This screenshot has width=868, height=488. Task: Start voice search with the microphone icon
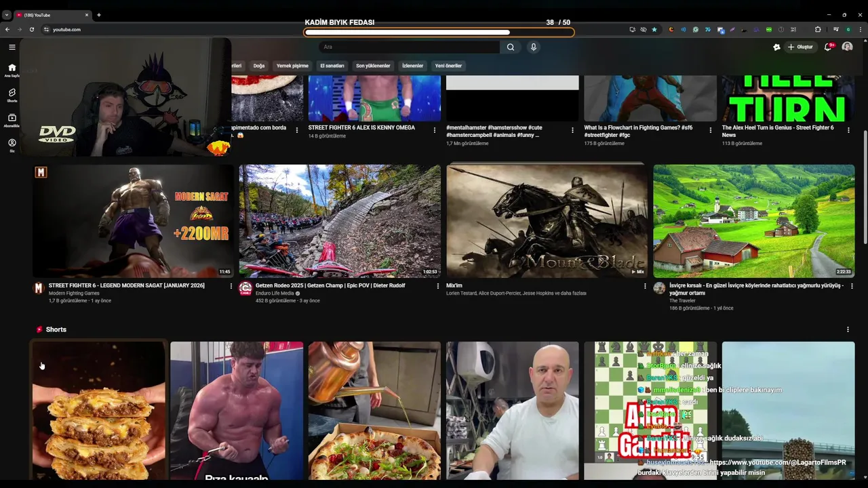tap(534, 47)
